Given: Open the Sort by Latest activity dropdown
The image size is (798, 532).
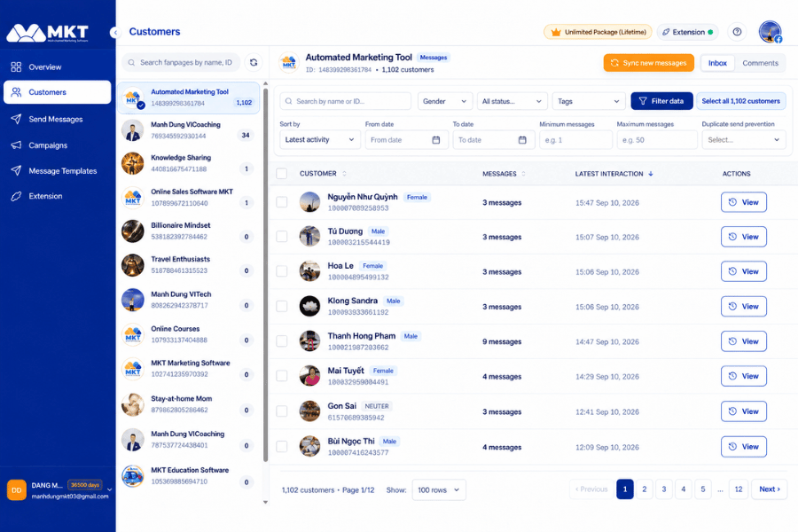Looking at the screenshot, I should tap(319, 139).
